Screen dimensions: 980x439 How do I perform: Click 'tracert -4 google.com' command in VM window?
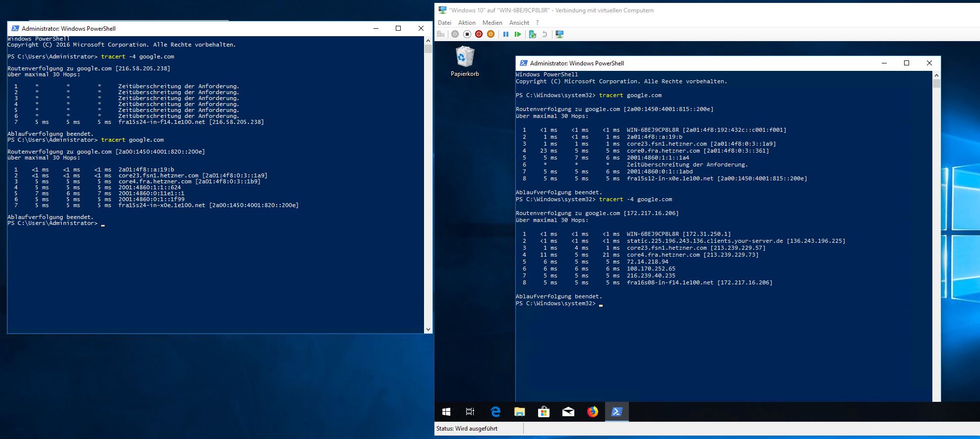pos(636,199)
